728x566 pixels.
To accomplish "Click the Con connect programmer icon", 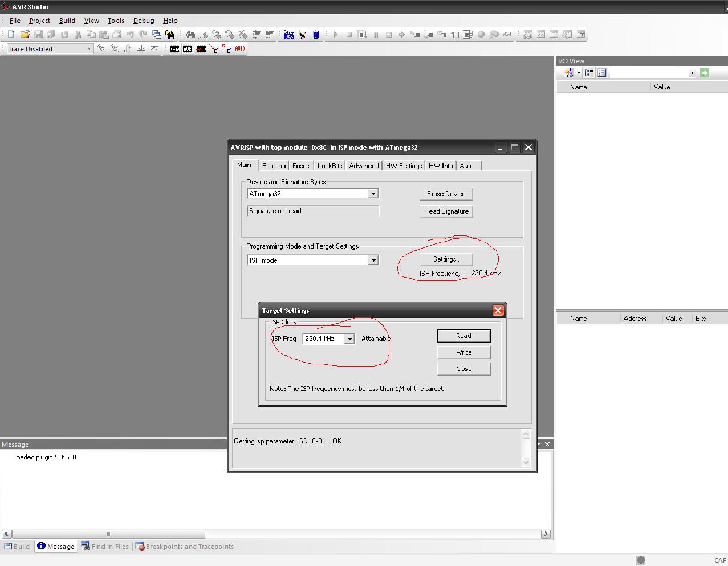I will pyautogui.click(x=174, y=49).
